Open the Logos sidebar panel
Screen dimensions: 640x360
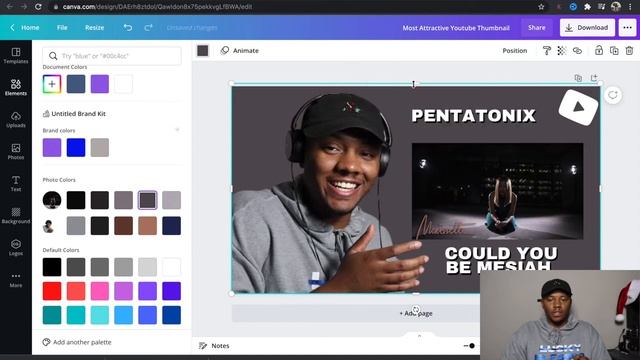(x=16, y=247)
